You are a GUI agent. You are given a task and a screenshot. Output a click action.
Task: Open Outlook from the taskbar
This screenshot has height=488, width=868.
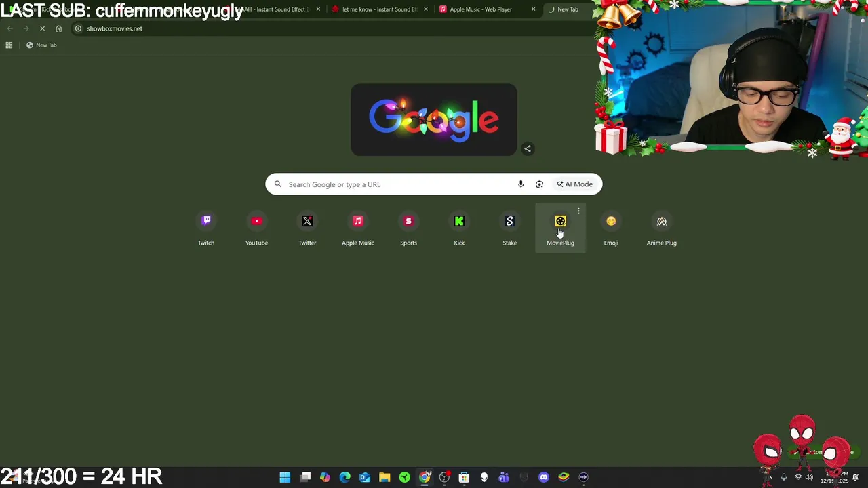tap(365, 477)
